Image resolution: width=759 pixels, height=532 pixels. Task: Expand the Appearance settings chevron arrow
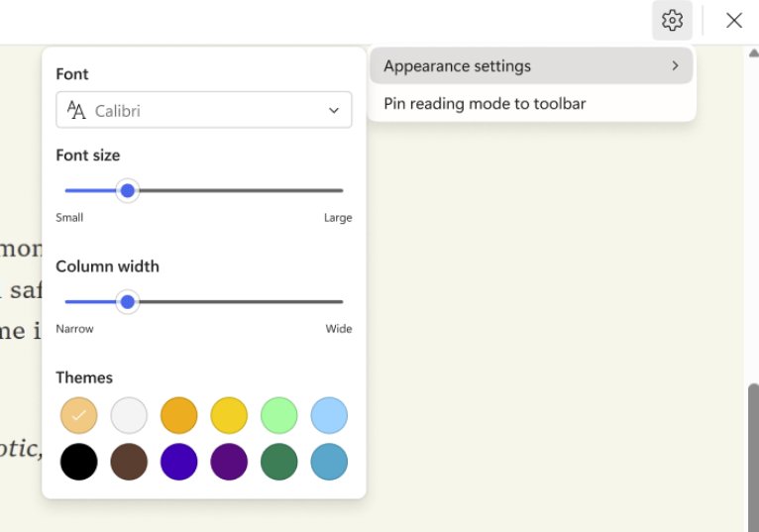[x=675, y=65]
